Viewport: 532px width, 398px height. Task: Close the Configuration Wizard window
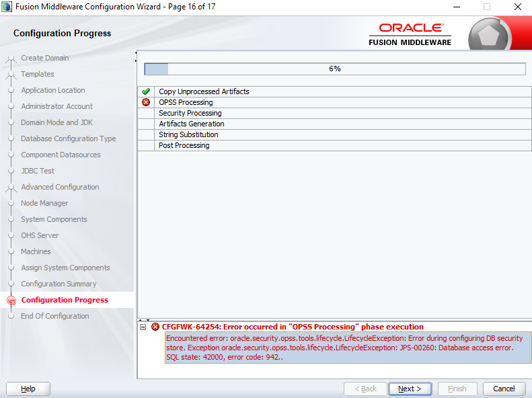point(518,7)
